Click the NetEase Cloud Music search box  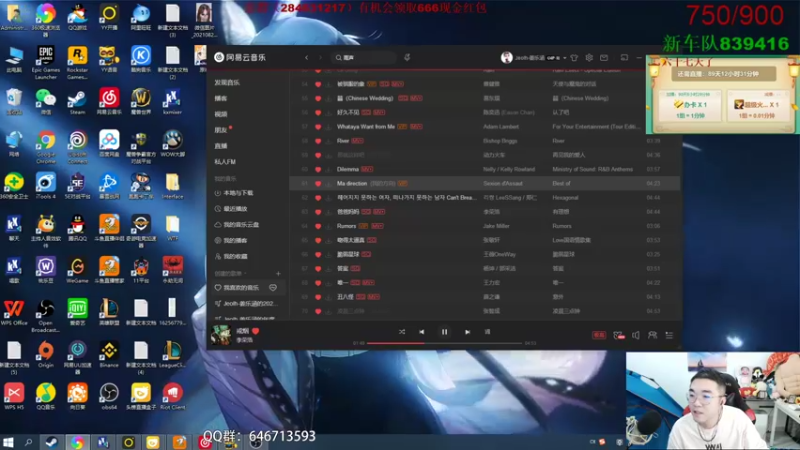[364, 58]
